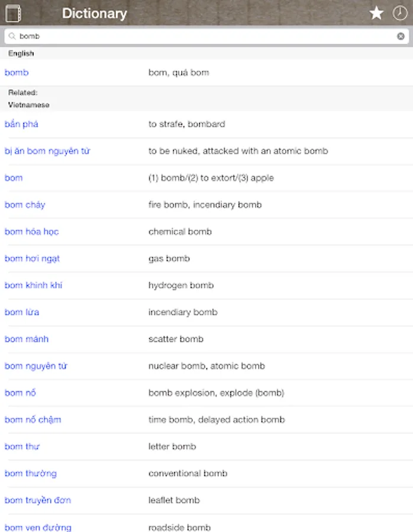
Task: Select 'bom ven đường' roadside bomb entry
Action: point(38,527)
